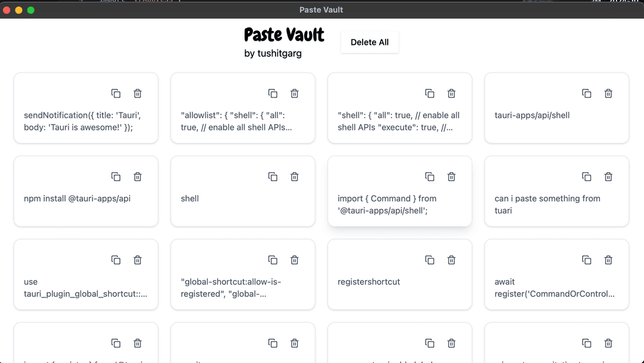
Task: Click the Delete All button
Action: [x=370, y=42]
